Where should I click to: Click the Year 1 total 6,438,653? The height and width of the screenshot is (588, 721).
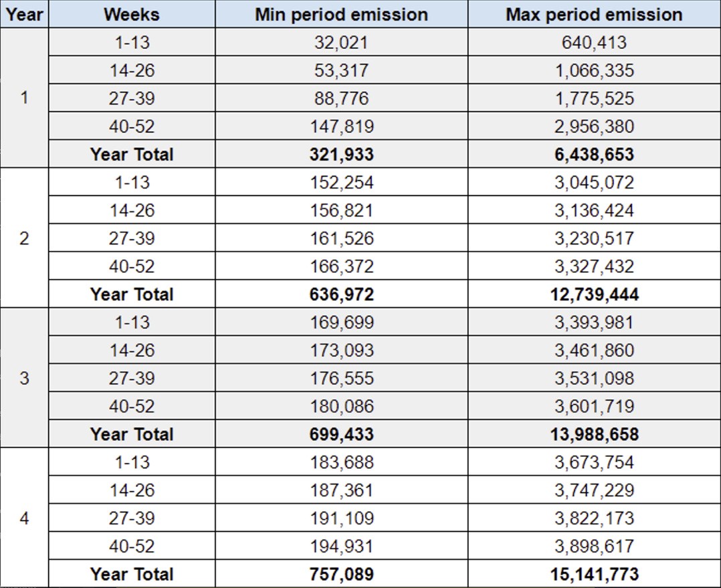click(x=594, y=155)
